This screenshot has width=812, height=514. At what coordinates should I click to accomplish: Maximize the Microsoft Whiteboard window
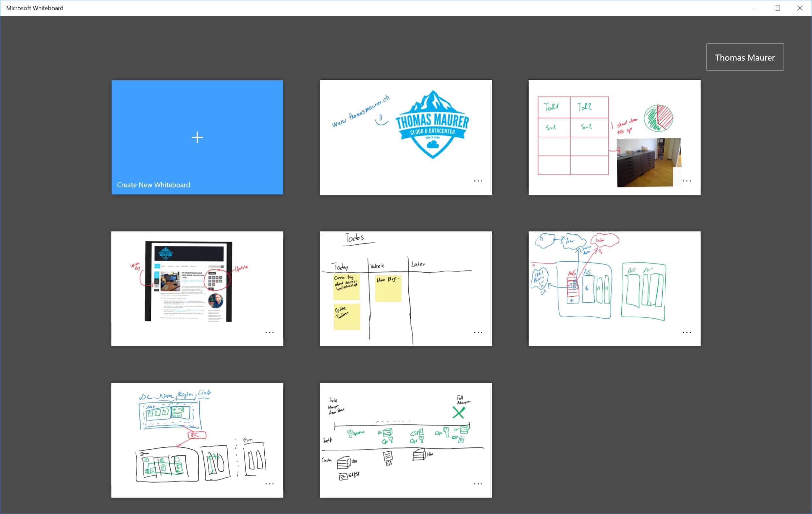777,8
